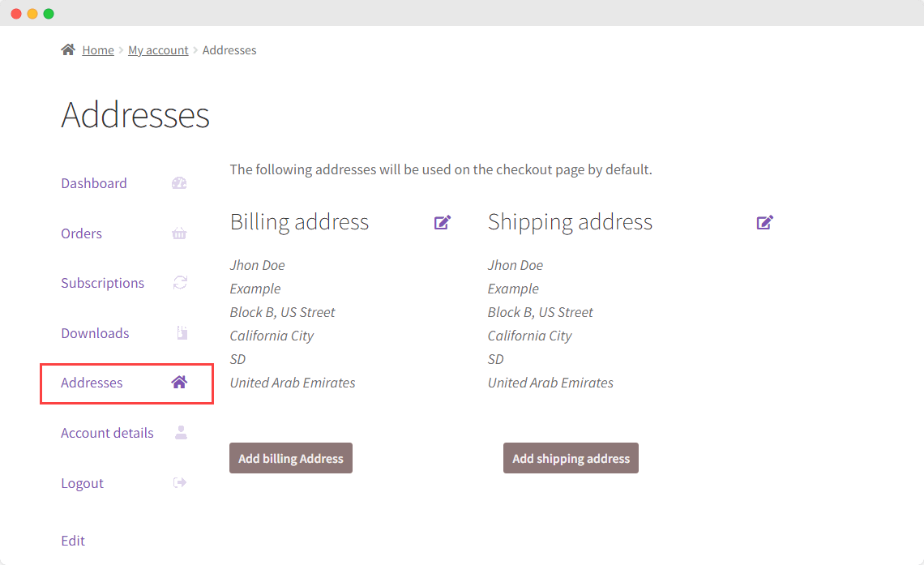
Task: Select Dashboard in the account menu
Action: tap(94, 182)
